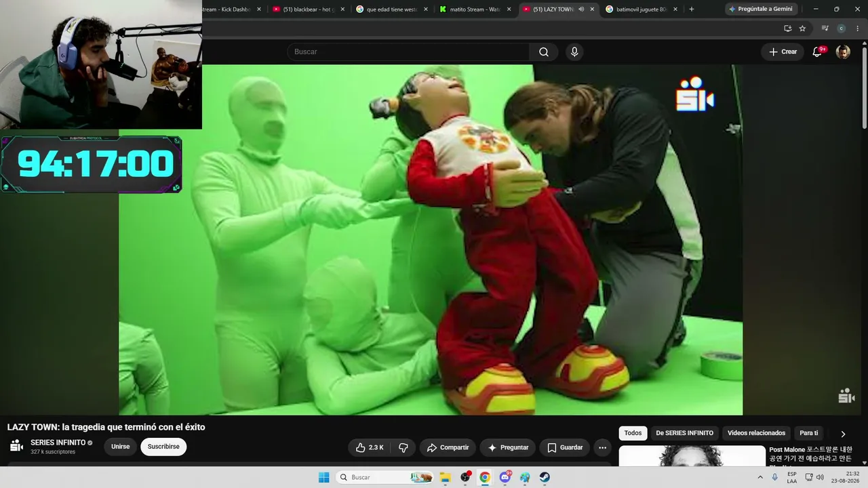Viewport: 868px width, 488px height.
Task: Open the Post Malone video title
Action: 810,455
